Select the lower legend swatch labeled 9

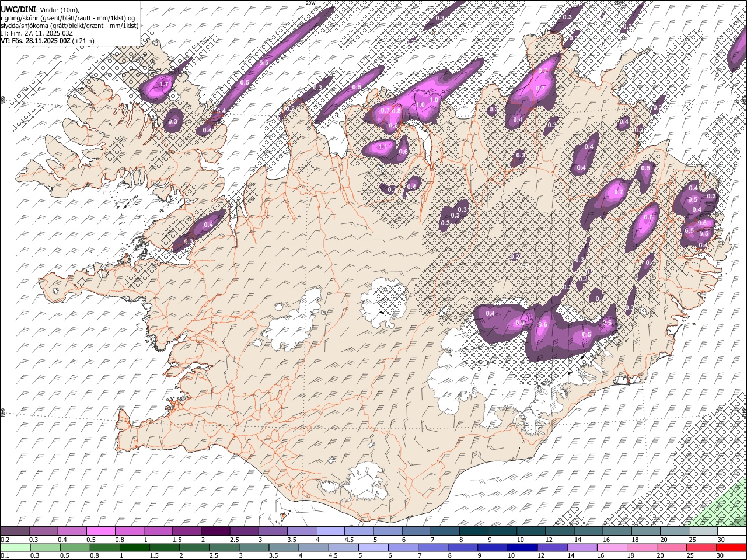point(493,548)
